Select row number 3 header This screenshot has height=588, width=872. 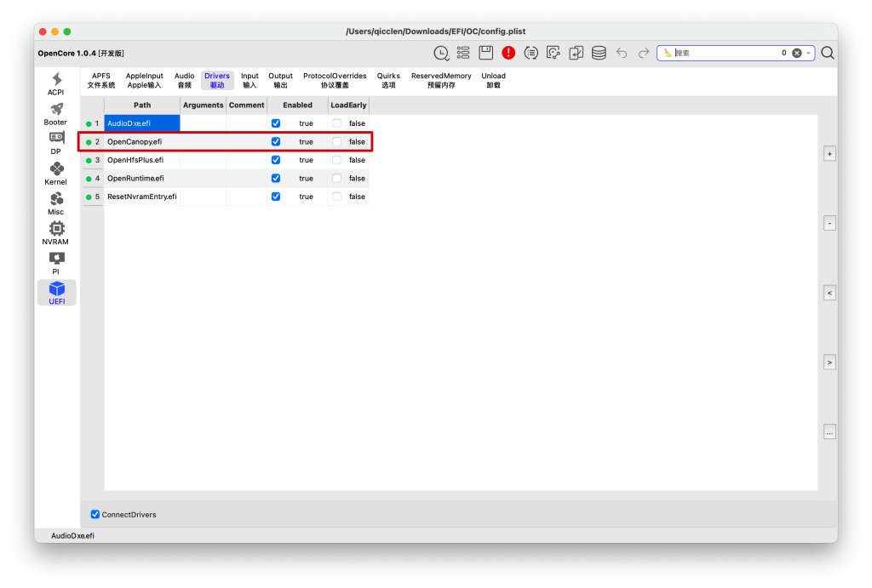pos(94,160)
